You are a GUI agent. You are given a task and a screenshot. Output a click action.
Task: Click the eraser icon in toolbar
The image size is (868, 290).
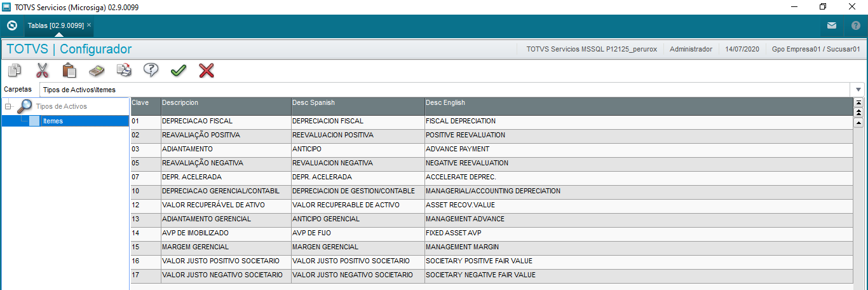96,70
